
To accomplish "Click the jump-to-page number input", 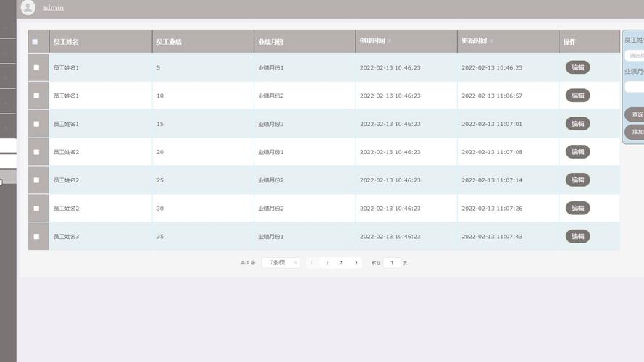I will click(392, 263).
